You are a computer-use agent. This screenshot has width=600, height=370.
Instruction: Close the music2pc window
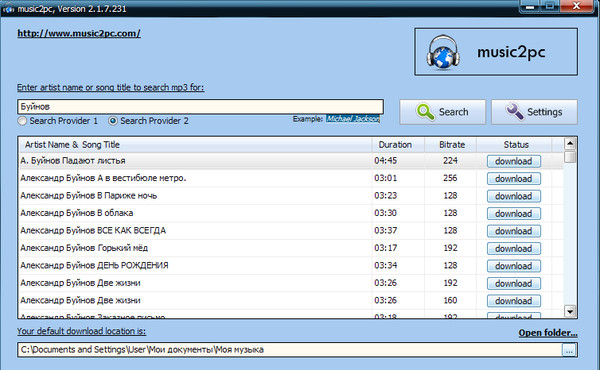[x=577, y=6]
